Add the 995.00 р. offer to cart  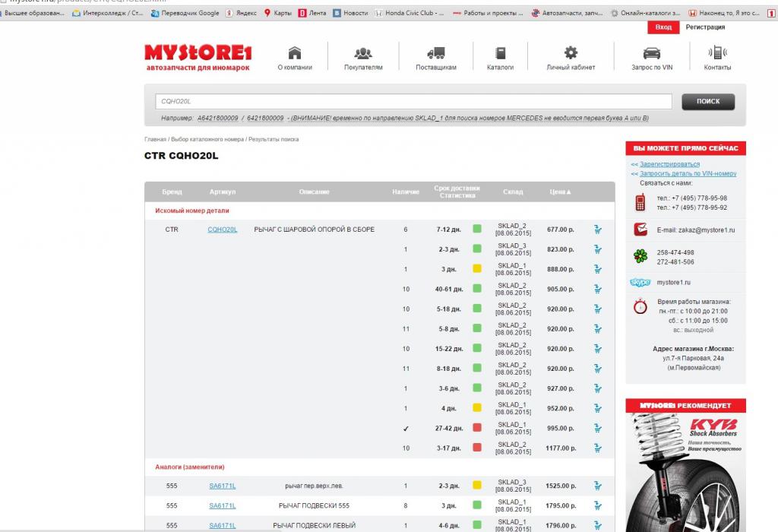click(x=598, y=428)
